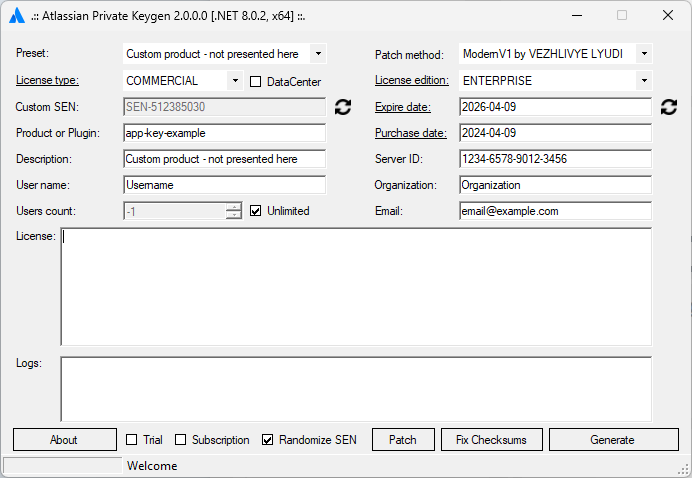Viewport: 692px width, 478px height.
Task: Click the Welcome status text
Action: pyautogui.click(x=152, y=466)
